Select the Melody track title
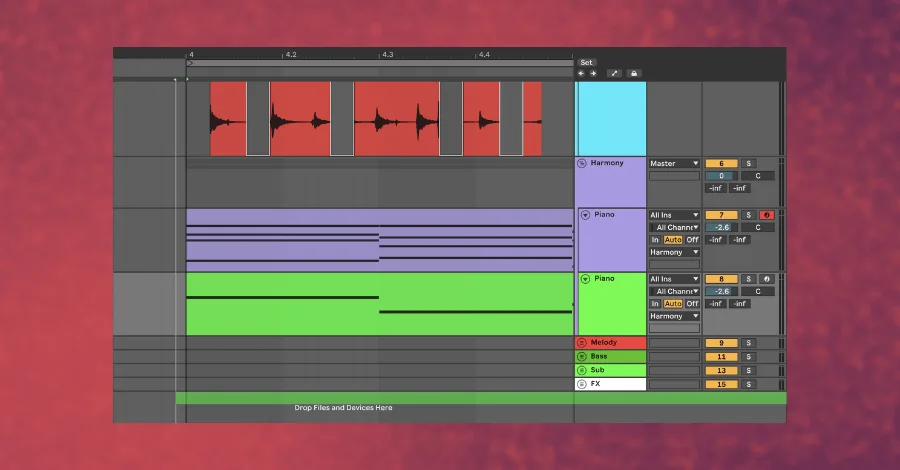 604,343
